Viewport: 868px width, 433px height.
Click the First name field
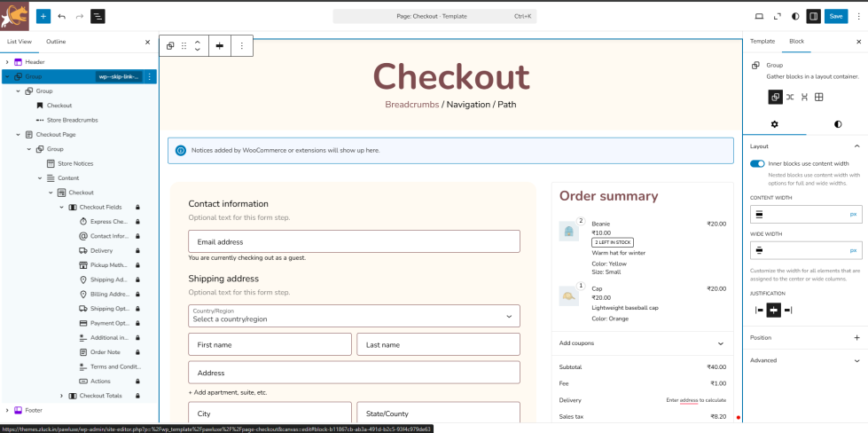pos(270,344)
